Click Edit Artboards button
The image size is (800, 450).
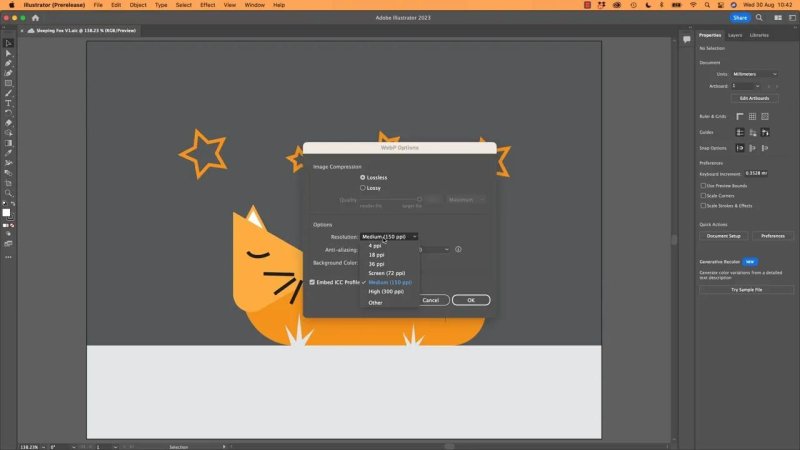coord(754,98)
